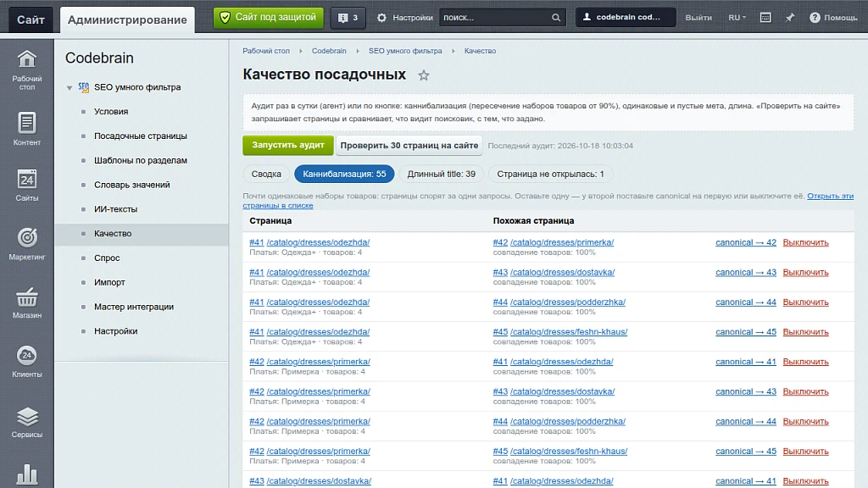
Task: Switch to the Сайт tab
Action: [x=31, y=20]
